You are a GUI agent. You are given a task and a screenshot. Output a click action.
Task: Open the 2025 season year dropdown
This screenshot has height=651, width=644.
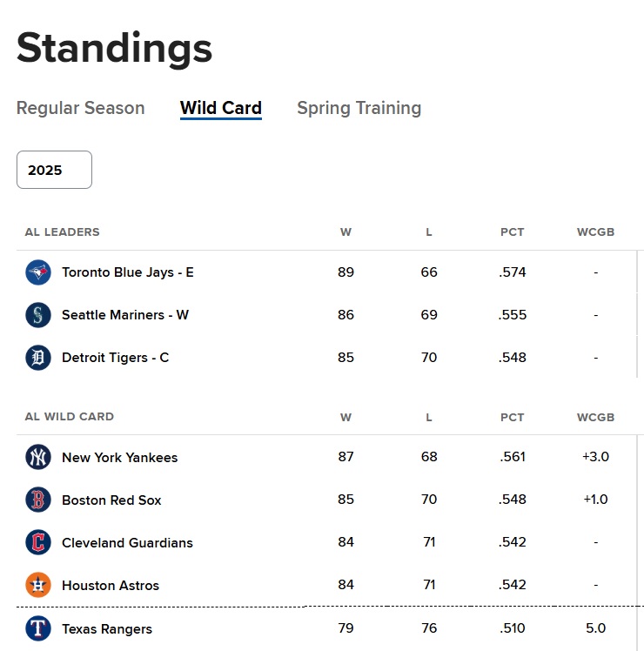coord(54,170)
